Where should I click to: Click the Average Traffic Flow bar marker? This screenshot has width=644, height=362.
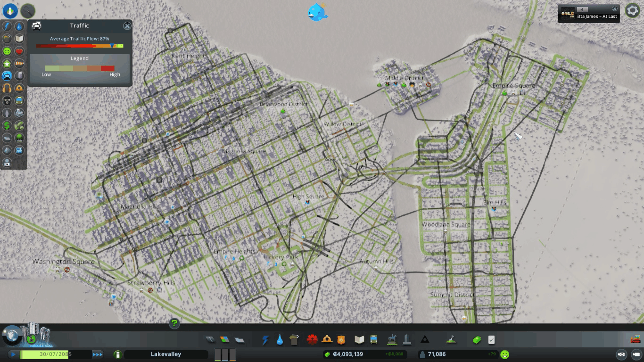coord(113,46)
